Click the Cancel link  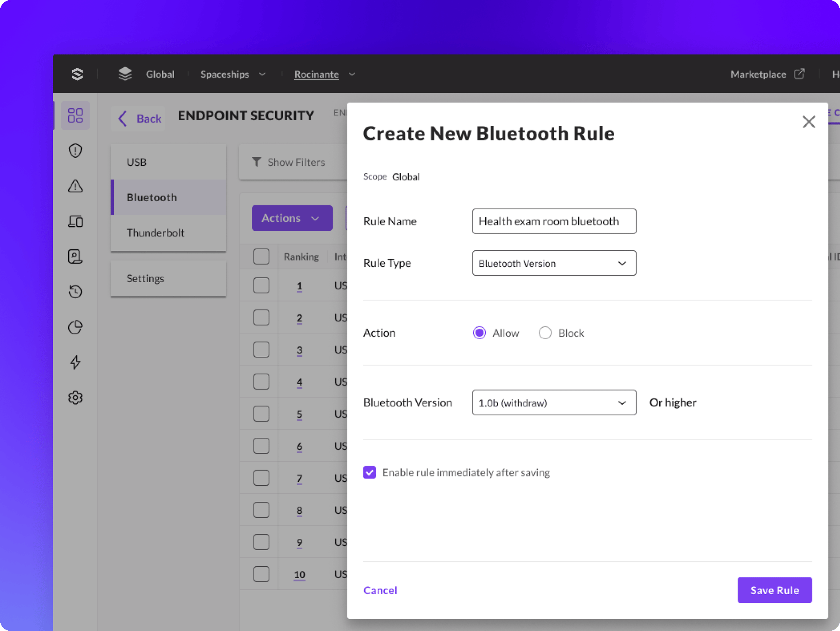pyautogui.click(x=380, y=590)
